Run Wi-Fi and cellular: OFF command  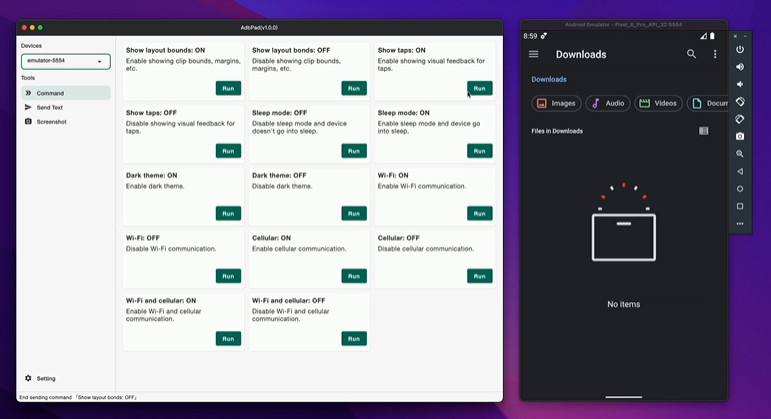[x=354, y=338]
